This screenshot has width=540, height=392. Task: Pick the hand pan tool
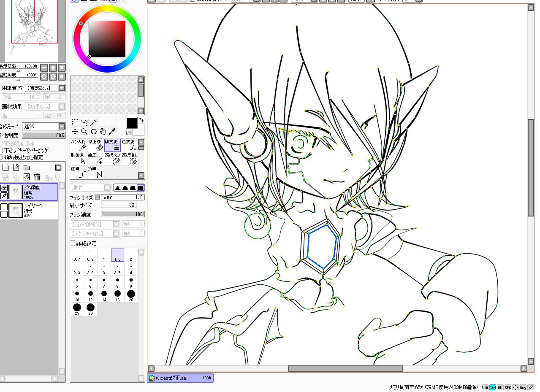[x=103, y=132]
